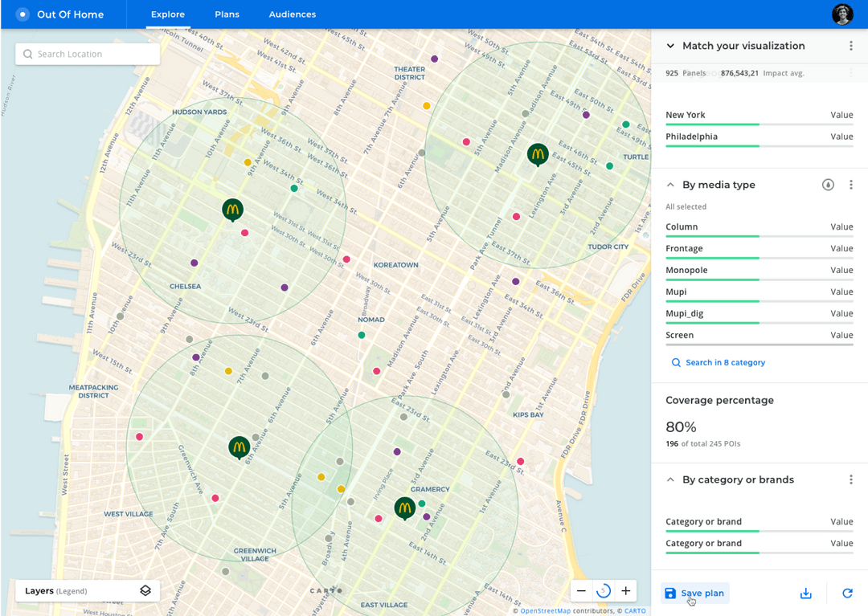This screenshot has width=868, height=616.
Task: Open the Layers legend panel
Action: (x=87, y=590)
